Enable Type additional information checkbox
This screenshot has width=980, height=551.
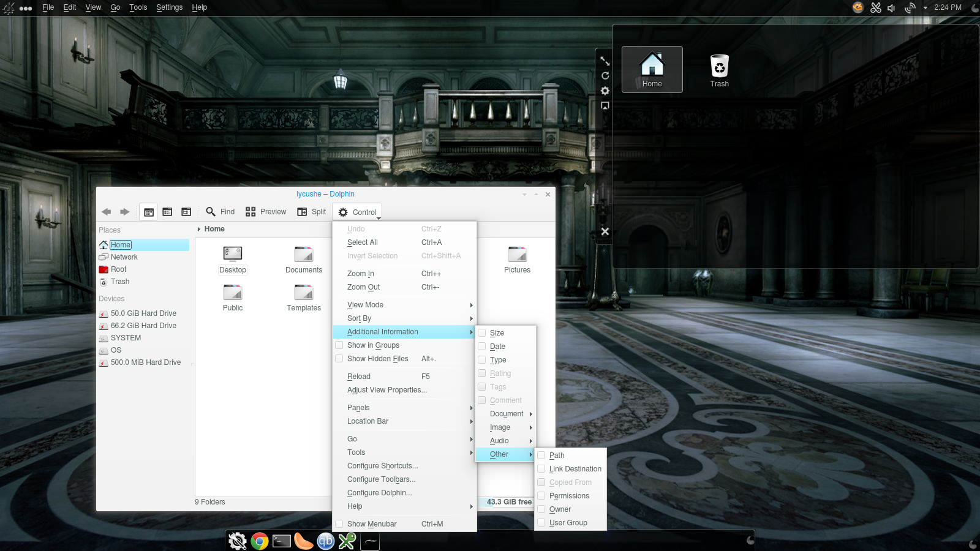[x=482, y=360]
